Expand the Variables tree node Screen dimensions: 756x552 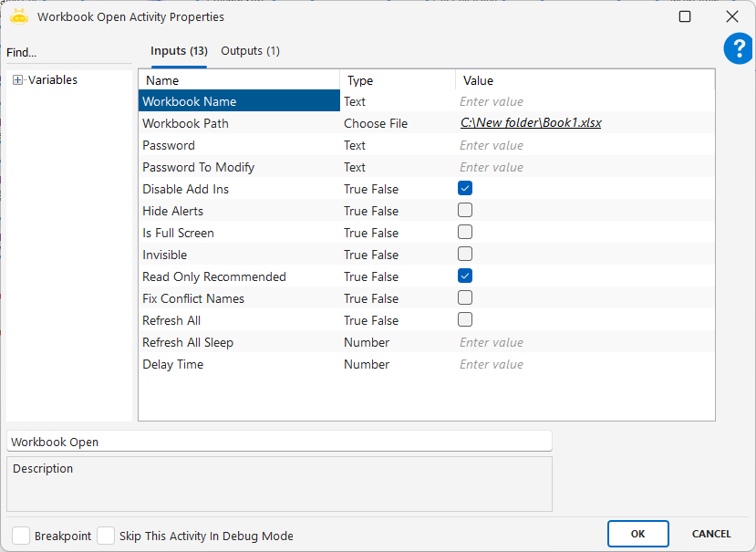[x=18, y=80]
